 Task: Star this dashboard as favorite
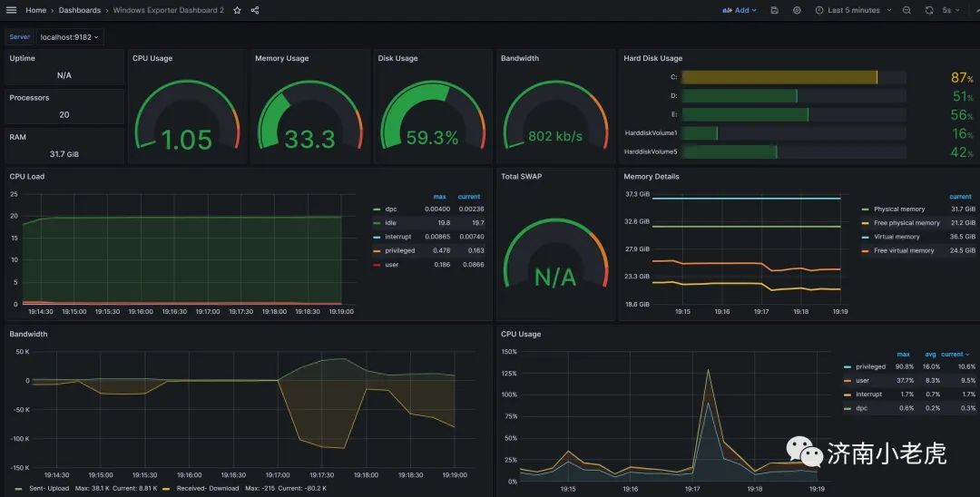[238, 11]
